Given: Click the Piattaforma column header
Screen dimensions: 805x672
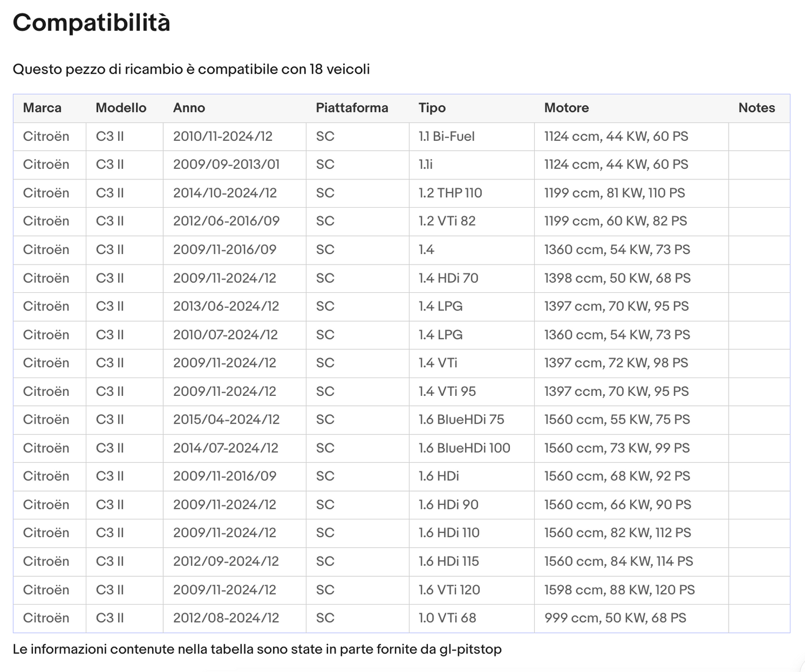Looking at the screenshot, I should (352, 108).
